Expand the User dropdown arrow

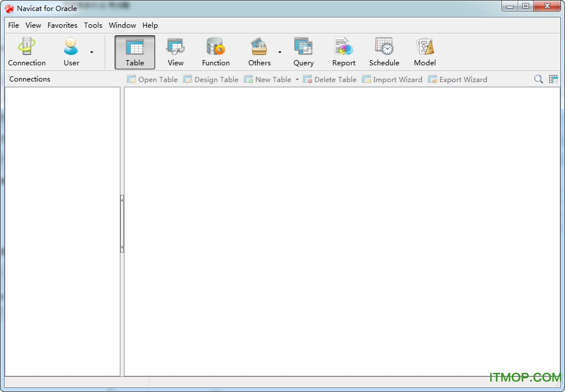click(x=91, y=53)
